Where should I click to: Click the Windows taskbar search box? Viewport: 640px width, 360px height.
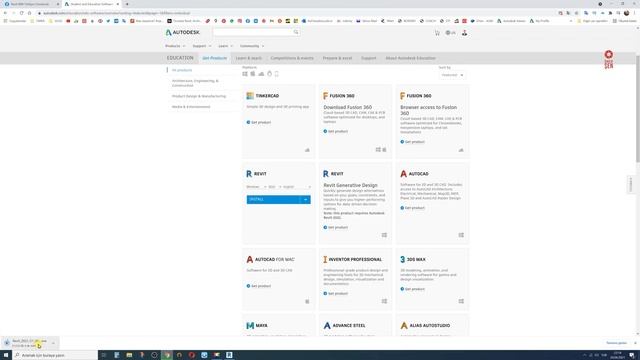click(x=55, y=355)
